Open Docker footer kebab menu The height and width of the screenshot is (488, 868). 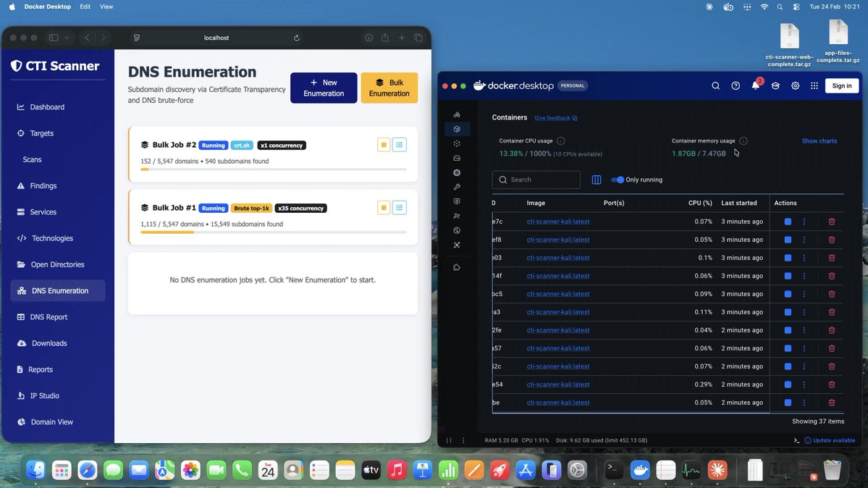tap(463, 440)
